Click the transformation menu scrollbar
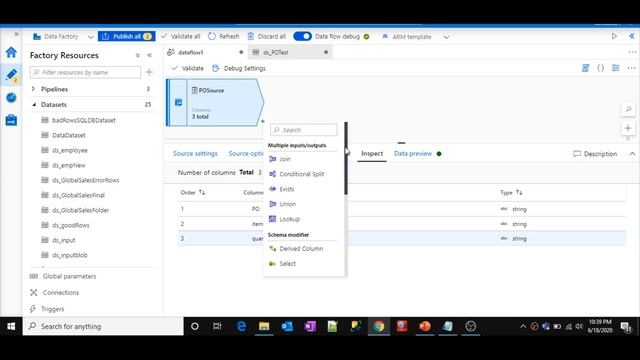 click(346, 158)
